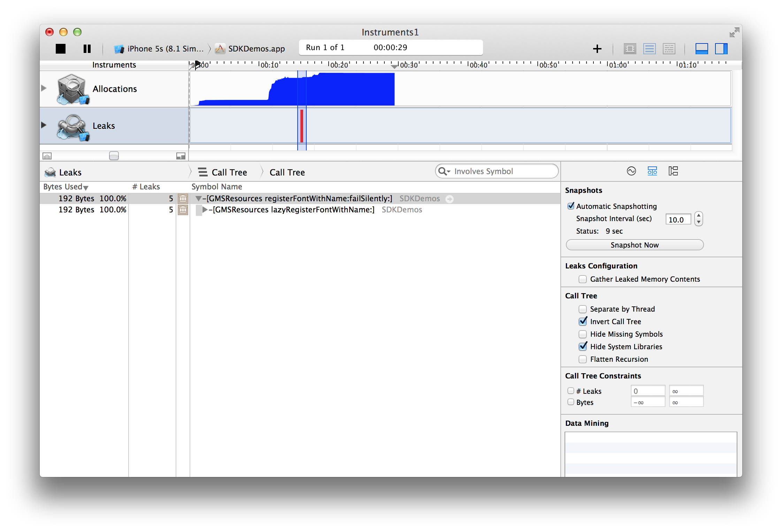782x532 pixels.
Task: Toggle the bottom detail pane view
Action: [701, 49]
